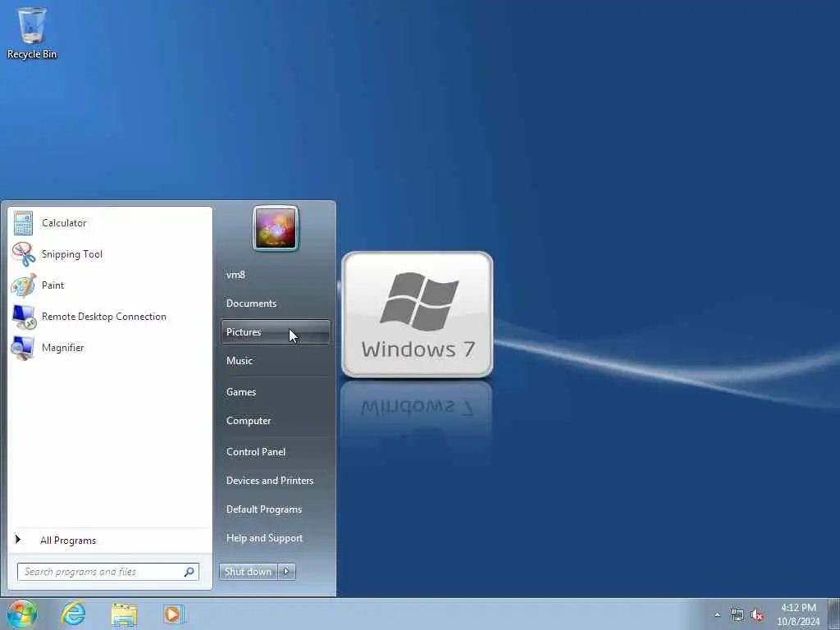Click the Start orb button

pyautogui.click(x=22, y=614)
